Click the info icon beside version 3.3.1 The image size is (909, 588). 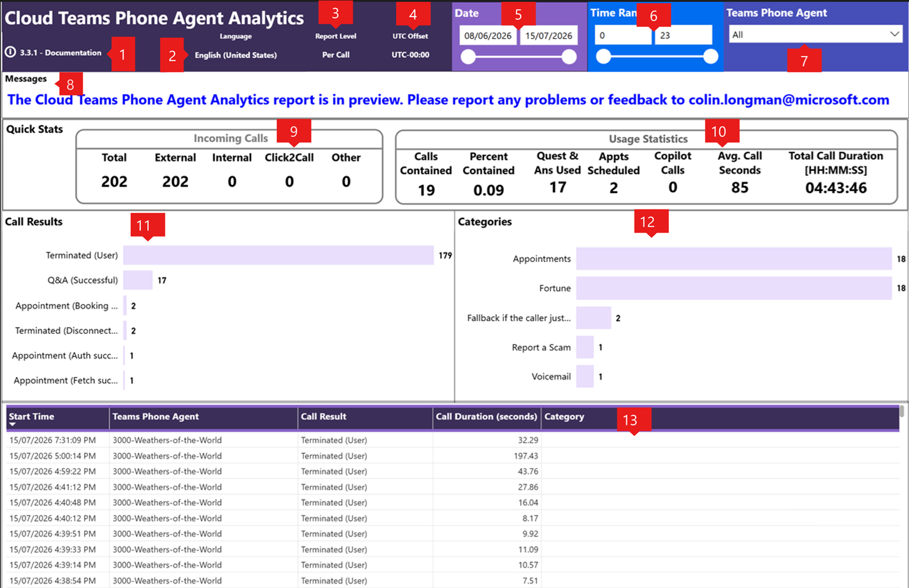pos(10,52)
